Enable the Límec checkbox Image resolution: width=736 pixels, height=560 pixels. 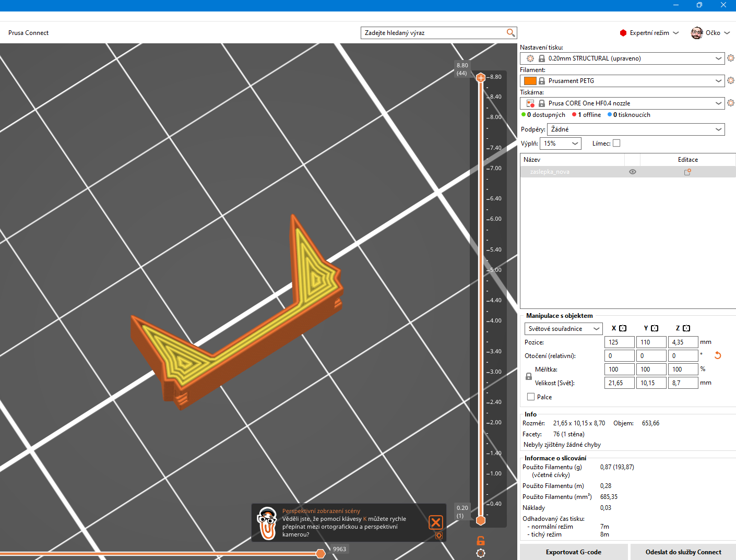[616, 144]
